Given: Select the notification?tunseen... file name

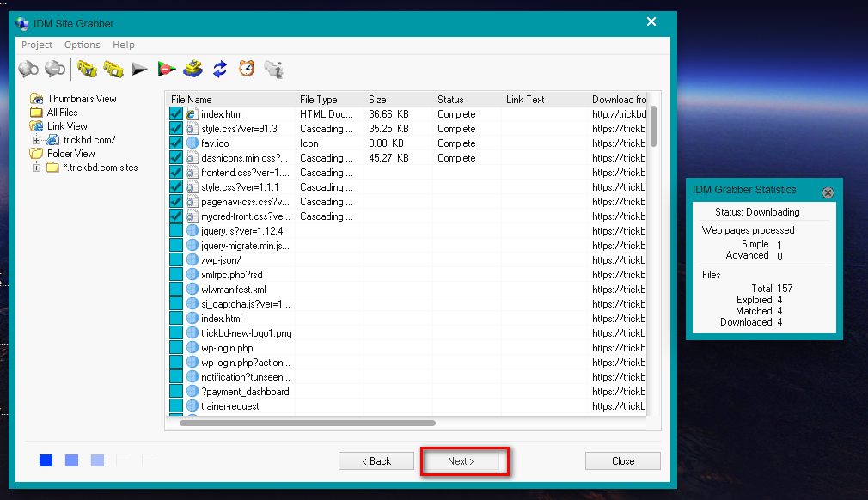Looking at the screenshot, I should 245,376.
